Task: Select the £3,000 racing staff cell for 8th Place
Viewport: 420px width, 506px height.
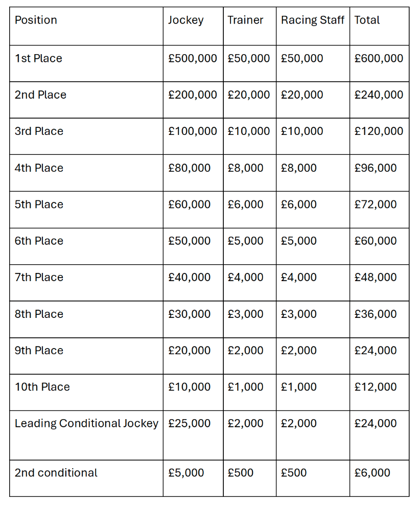Action: (x=313, y=319)
